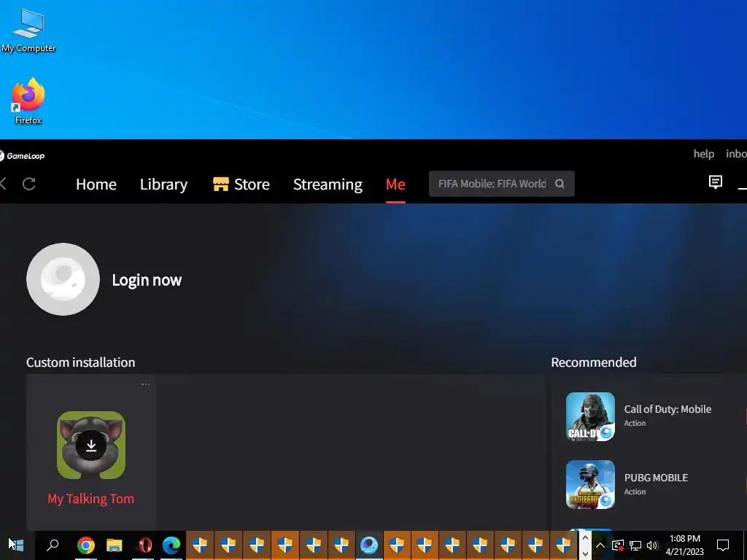
Task: Show hidden system tray icons
Action: pyautogui.click(x=600, y=545)
